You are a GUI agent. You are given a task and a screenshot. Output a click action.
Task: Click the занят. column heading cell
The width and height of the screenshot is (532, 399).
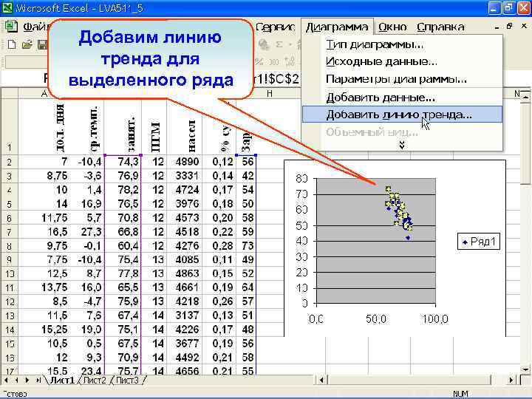coord(123,127)
